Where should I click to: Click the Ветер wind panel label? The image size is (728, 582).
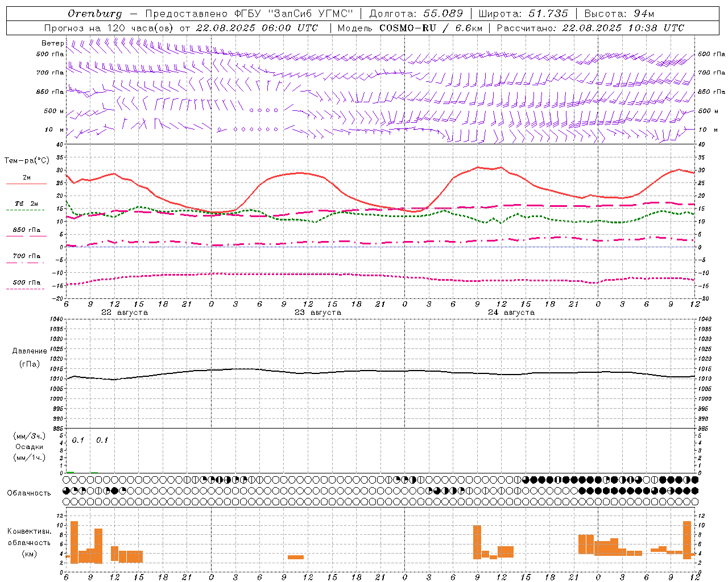coord(52,43)
